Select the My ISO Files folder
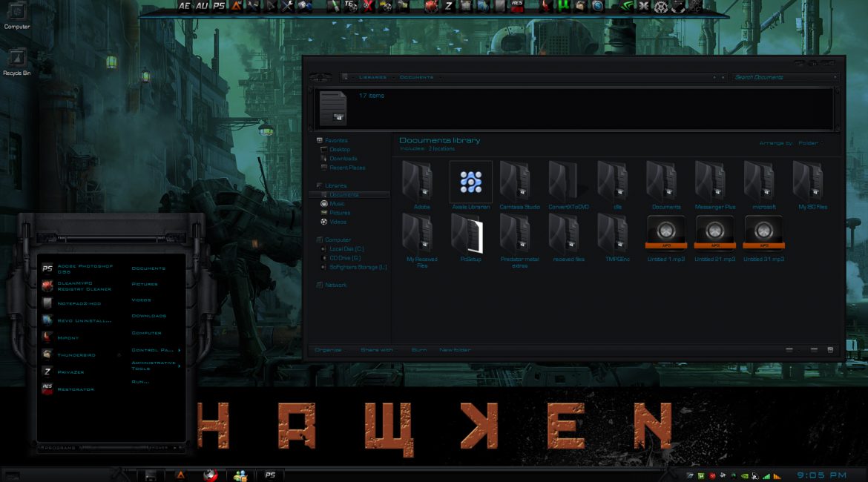 (x=812, y=185)
